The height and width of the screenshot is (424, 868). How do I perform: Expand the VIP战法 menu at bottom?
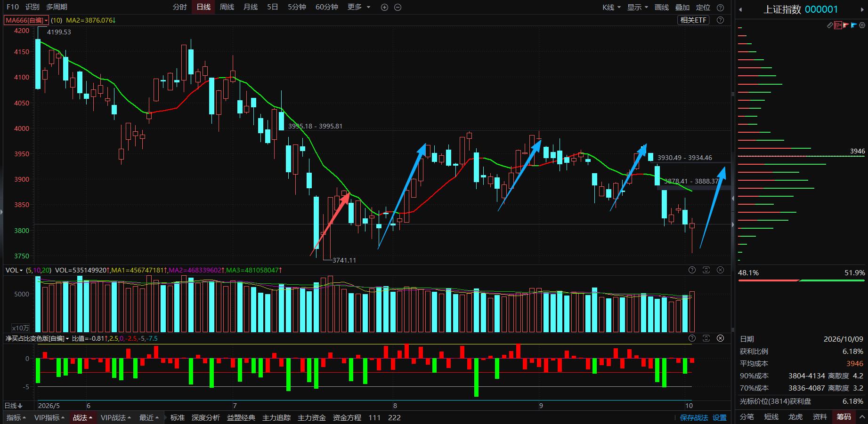(x=116, y=417)
